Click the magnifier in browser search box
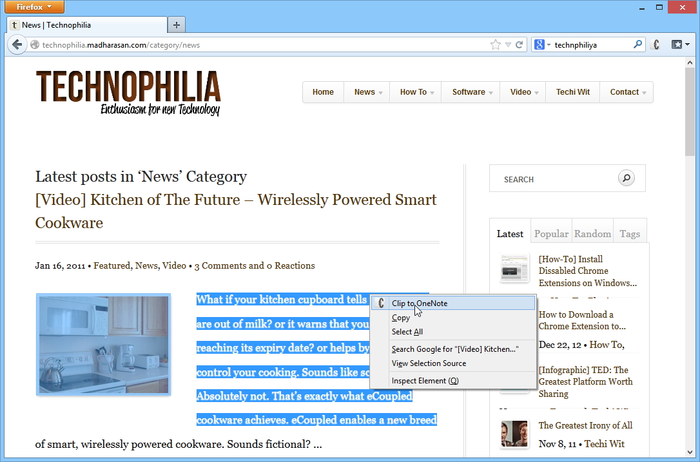The image size is (700, 462). point(638,44)
